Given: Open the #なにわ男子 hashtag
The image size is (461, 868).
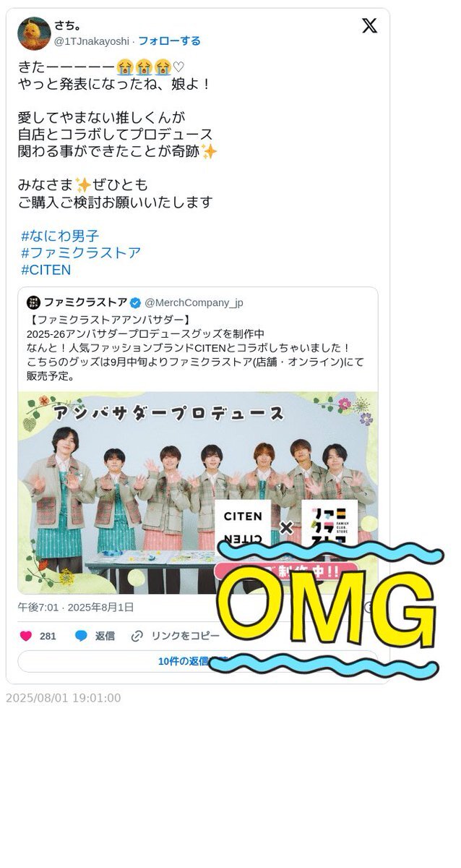Looking at the screenshot, I should tap(60, 236).
